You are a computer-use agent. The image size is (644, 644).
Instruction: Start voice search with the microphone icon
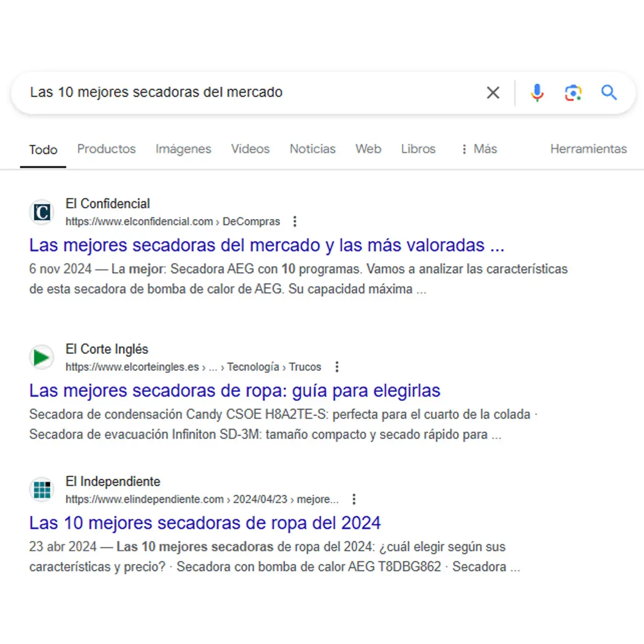pyautogui.click(x=537, y=93)
